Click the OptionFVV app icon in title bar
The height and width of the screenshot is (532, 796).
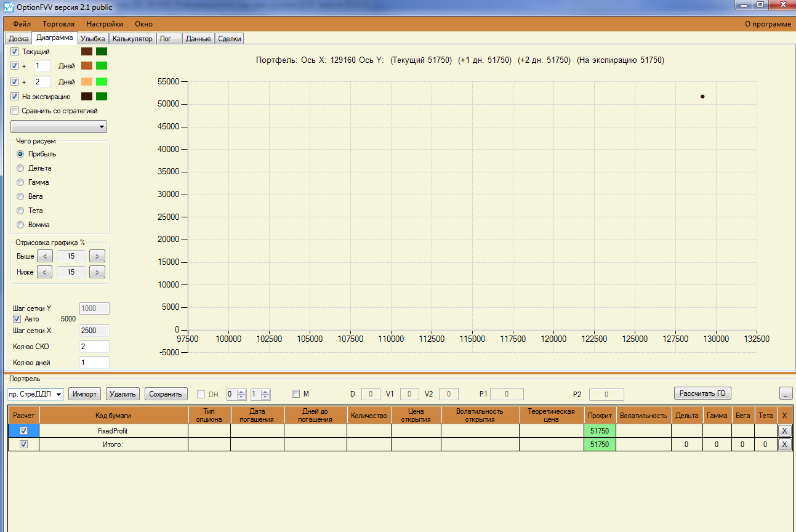coord(8,6)
